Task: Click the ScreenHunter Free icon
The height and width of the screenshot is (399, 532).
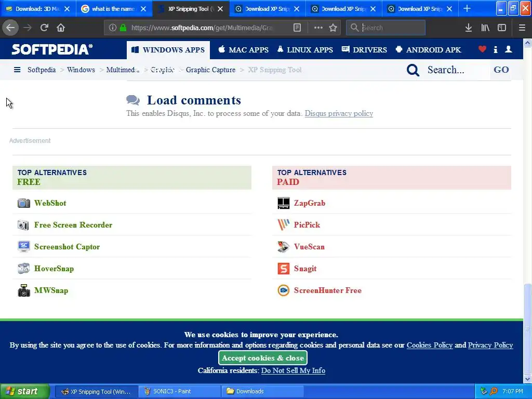Action: coord(283,290)
